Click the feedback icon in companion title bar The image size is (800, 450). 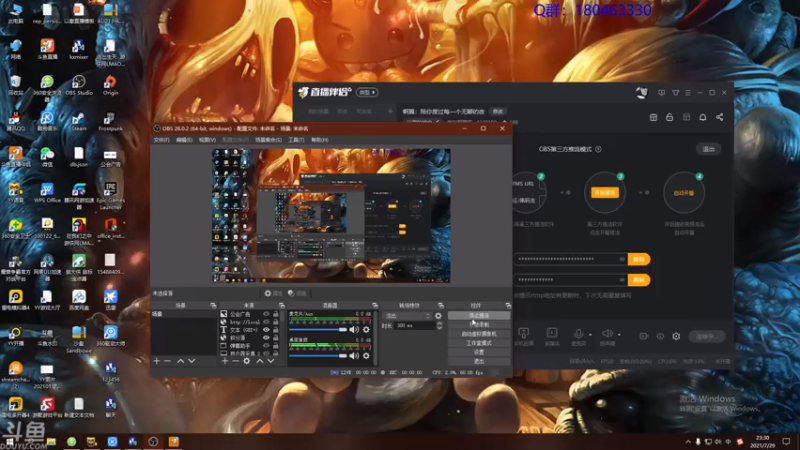pos(661,93)
